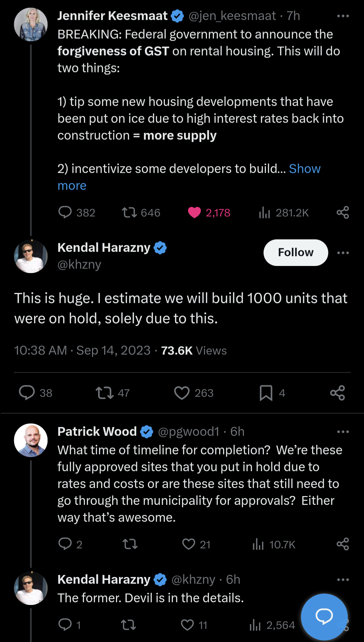
Task: Bookmark Kendal Harazny's main tweet
Action: pyautogui.click(x=266, y=393)
